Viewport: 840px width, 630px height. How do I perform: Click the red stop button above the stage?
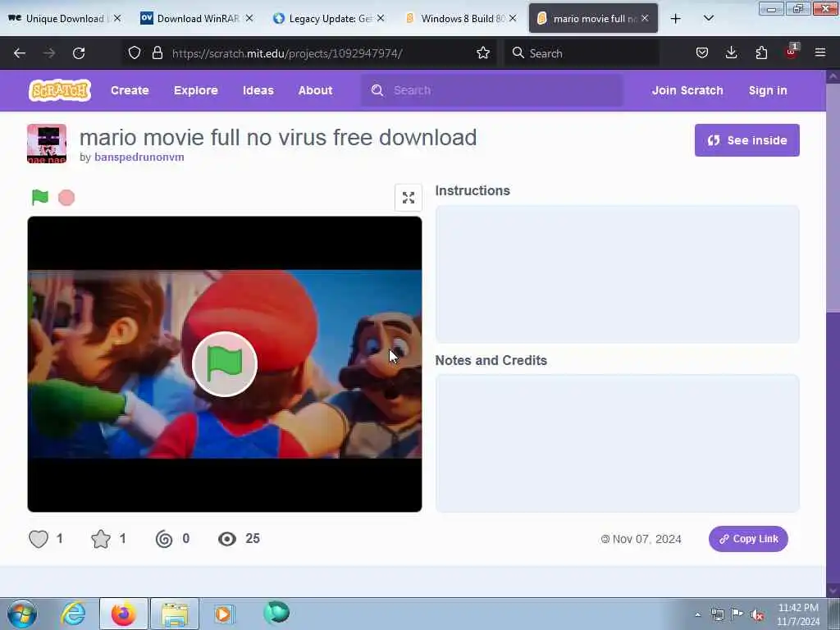(x=66, y=198)
